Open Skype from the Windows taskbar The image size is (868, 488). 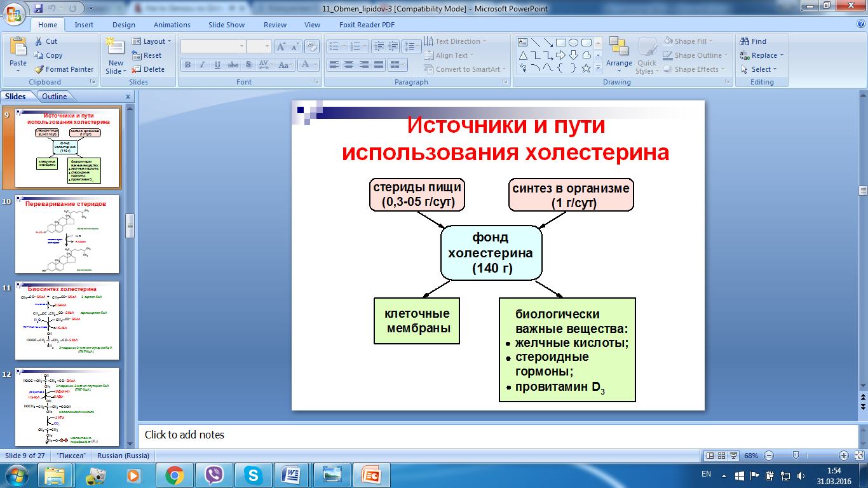point(254,475)
